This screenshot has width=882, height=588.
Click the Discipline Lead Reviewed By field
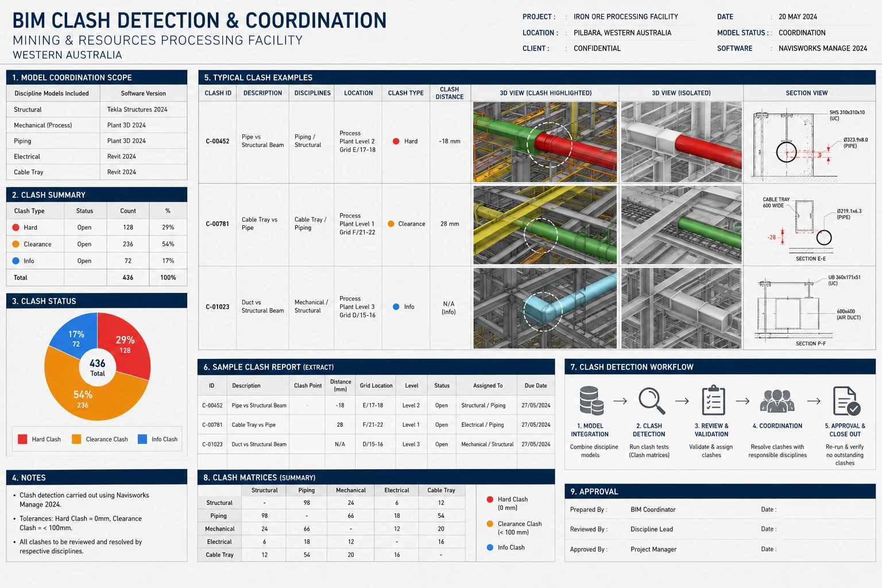pyautogui.click(x=652, y=529)
